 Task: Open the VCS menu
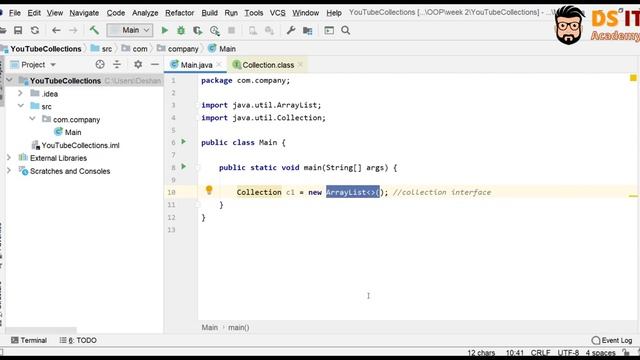tap(278, 13)
